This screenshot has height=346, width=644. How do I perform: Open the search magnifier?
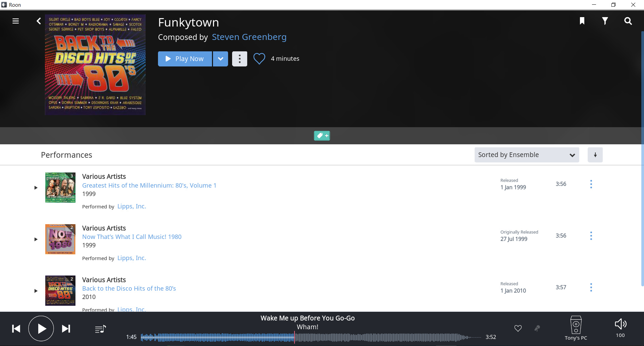[628, 21]
